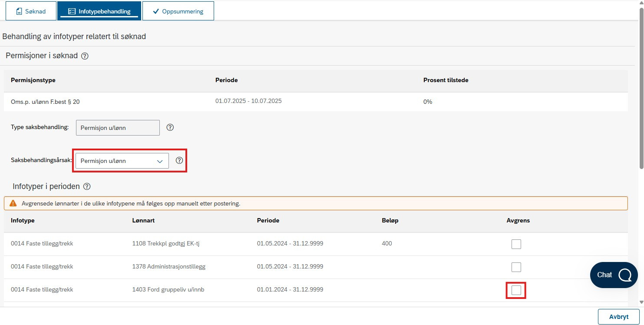Click the document icon on Søknad tab

pyautogui.click(x=19, y=11)
